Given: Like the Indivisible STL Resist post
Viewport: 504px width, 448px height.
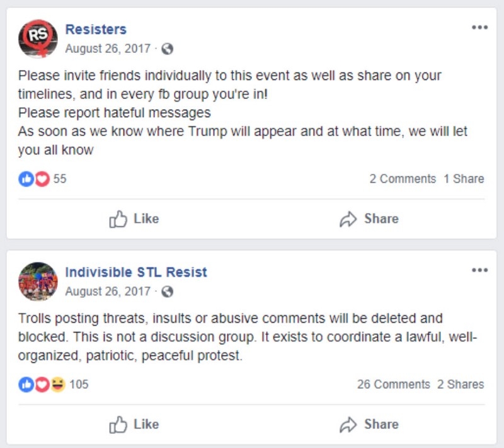Looking at the screenshot, I should click(x=134, y=424).
